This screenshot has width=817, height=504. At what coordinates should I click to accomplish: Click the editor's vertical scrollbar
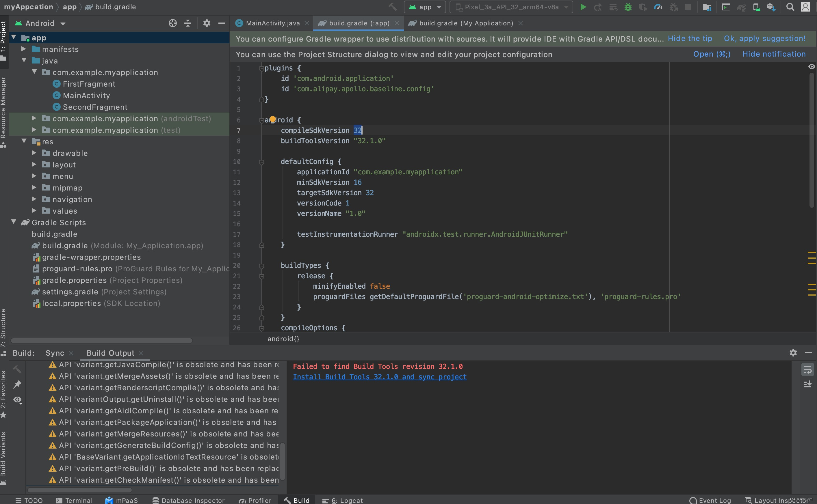(811, 140)
